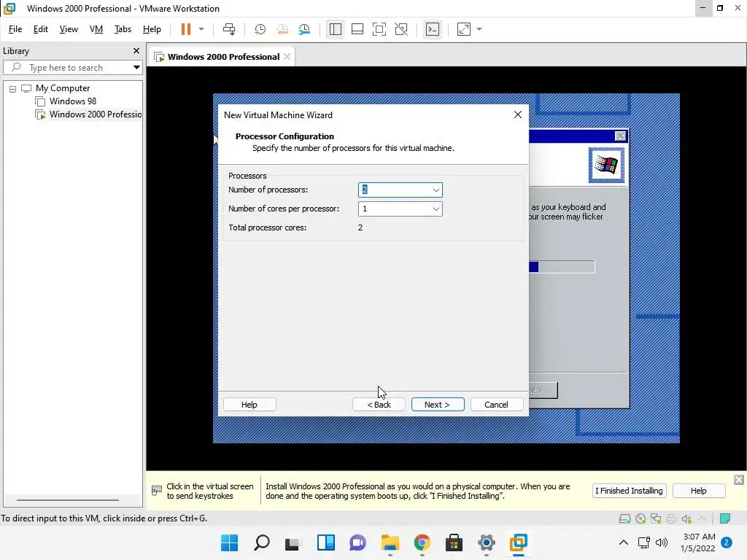
Task: Click the Next > button in wizard
Action: pos(438,404)
